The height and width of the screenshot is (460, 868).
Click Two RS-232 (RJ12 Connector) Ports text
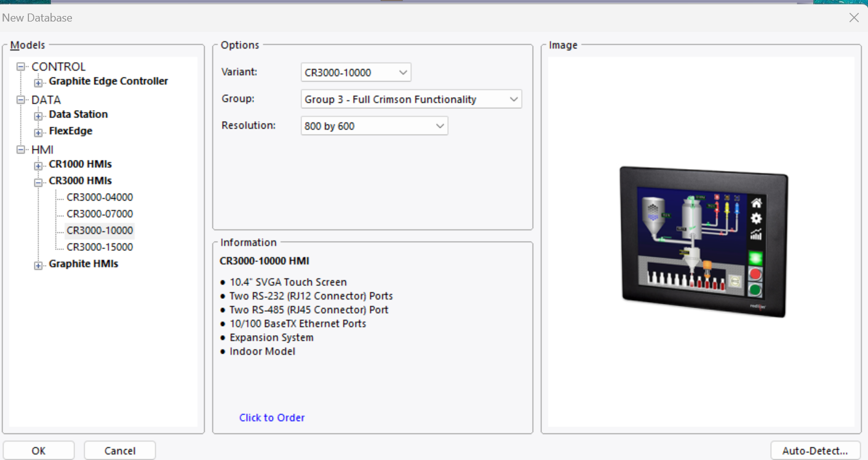pyautogui.click(x=311, y=296)
